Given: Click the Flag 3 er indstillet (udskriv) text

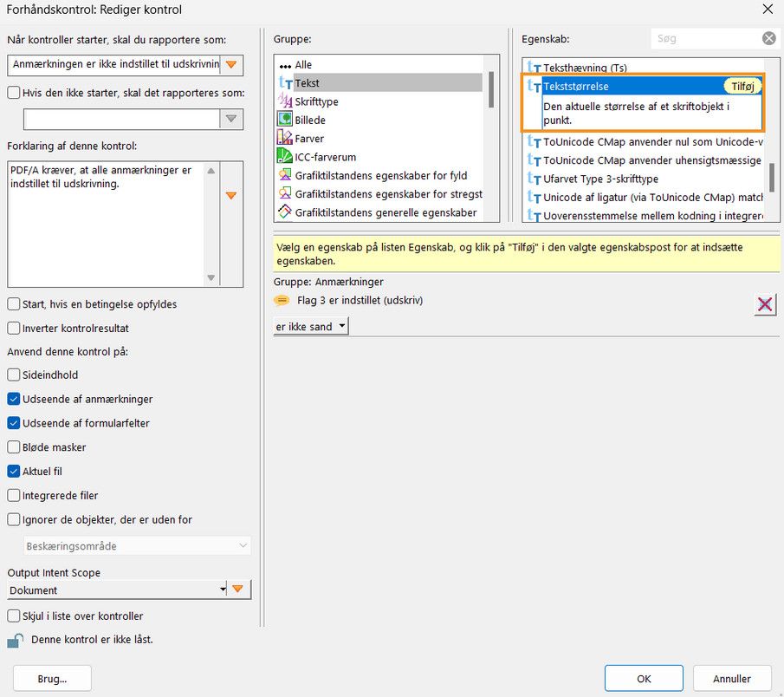Looking at the screenshot, I should pos(360,300).
